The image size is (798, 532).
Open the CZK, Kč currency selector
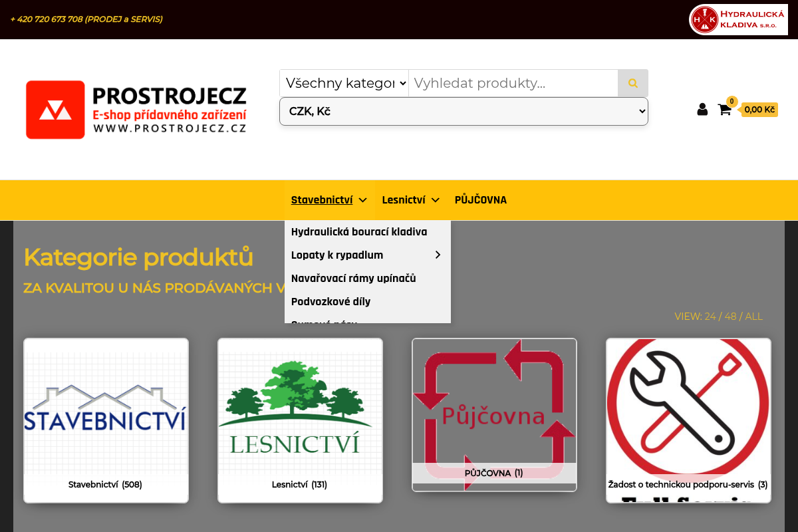point(464,111)
